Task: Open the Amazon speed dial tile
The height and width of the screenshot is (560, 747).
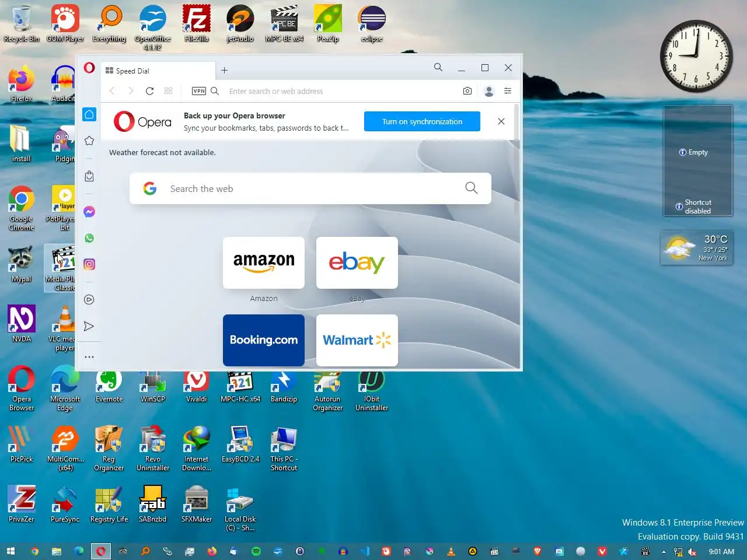Action: pos(264,262)
